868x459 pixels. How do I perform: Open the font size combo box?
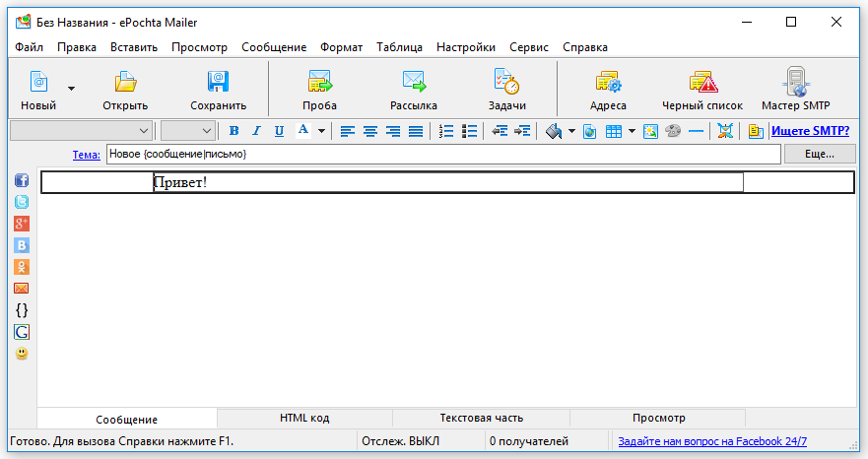click(x=188, y=131)
